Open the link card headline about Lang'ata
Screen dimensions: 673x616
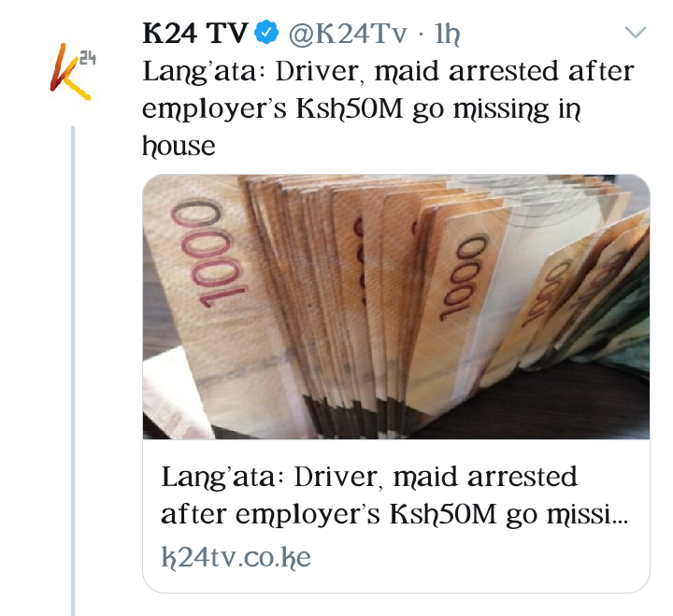click(394, 494)
